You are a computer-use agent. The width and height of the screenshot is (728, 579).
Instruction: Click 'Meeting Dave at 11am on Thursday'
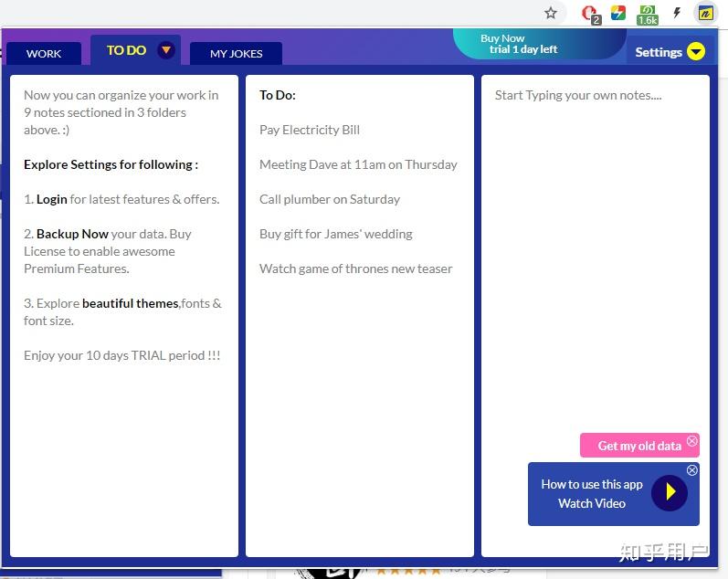pos(358,164)
